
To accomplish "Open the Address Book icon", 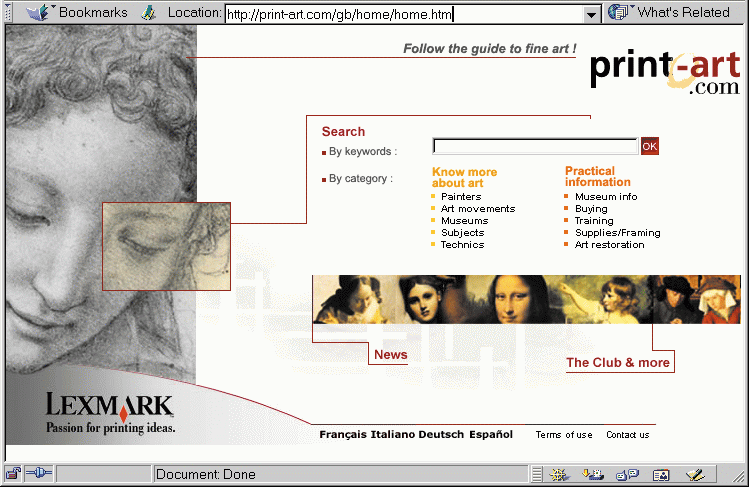I will [x=661, y=475].
